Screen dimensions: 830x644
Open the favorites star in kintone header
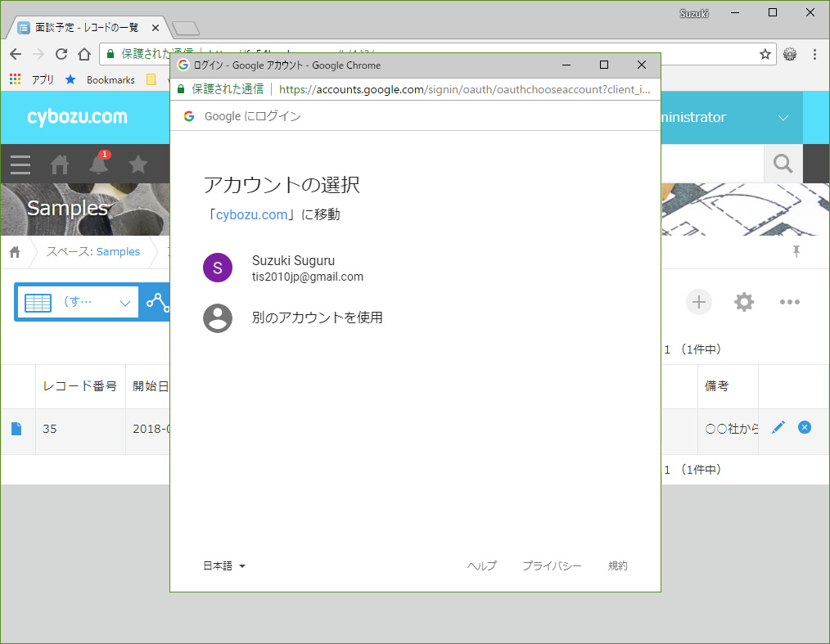[138, 164]
